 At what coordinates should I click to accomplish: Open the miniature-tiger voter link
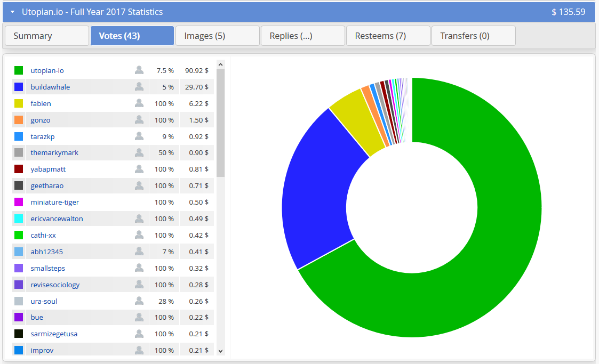click(x=54, y=202)
